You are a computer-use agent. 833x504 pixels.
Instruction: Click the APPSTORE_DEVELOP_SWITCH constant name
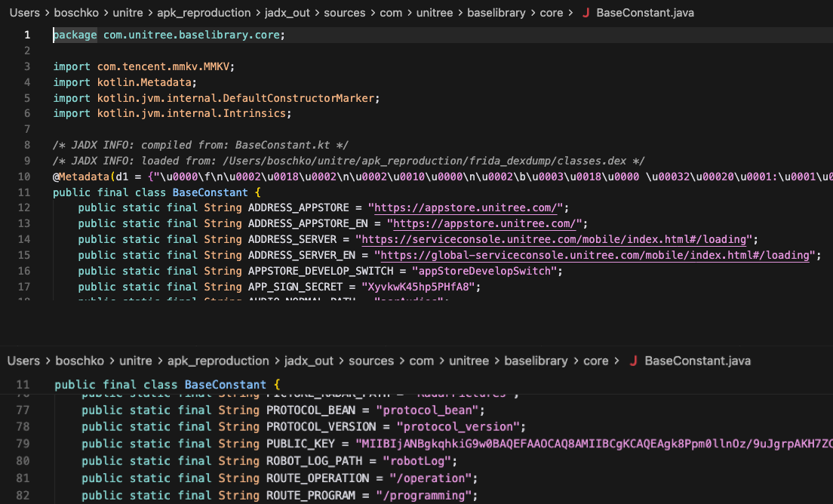(321, 272)
